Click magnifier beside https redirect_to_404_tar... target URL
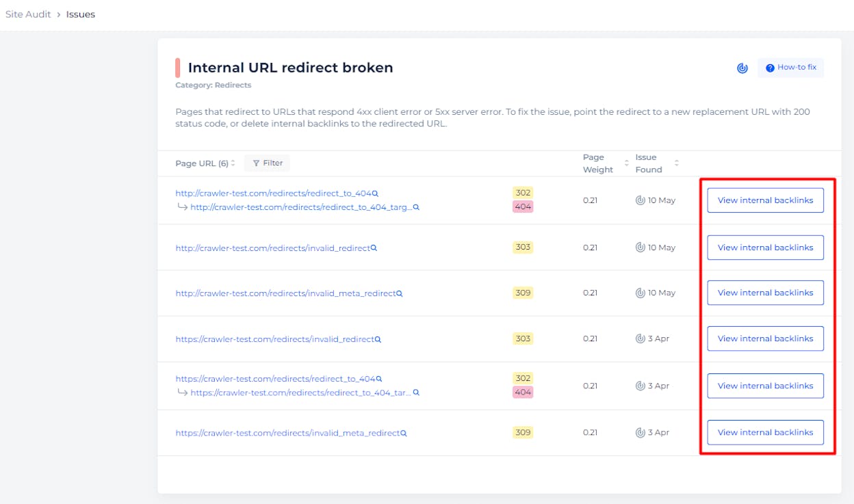The image size is (854, 504). [416, 393]
